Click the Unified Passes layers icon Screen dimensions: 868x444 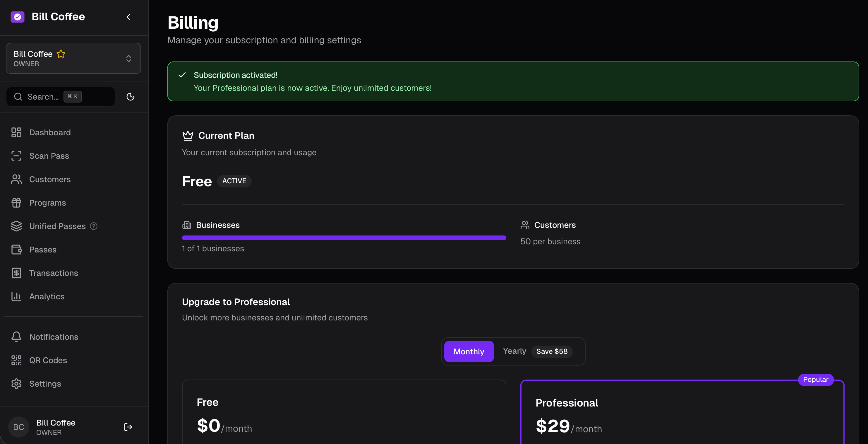pyautogui.click(x=16, y=226)
